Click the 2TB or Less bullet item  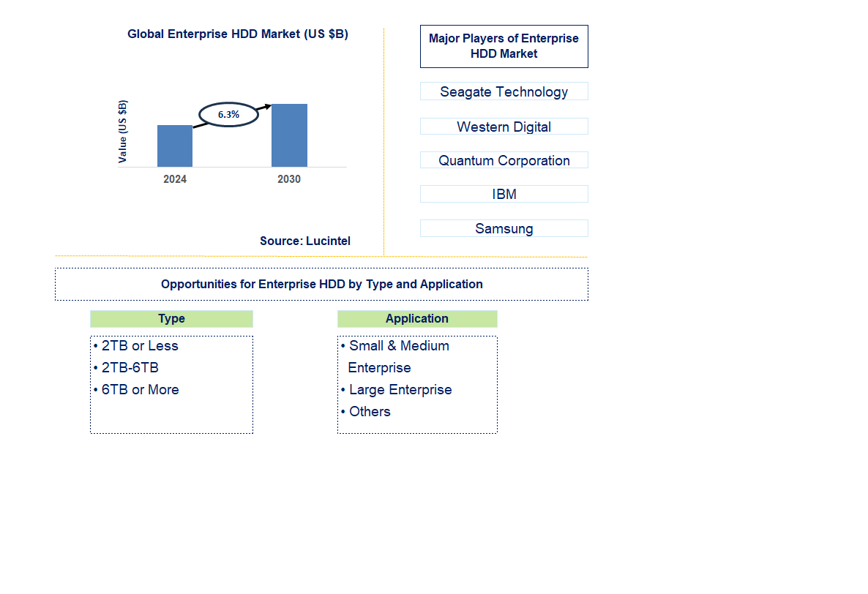tap(139, 345)
